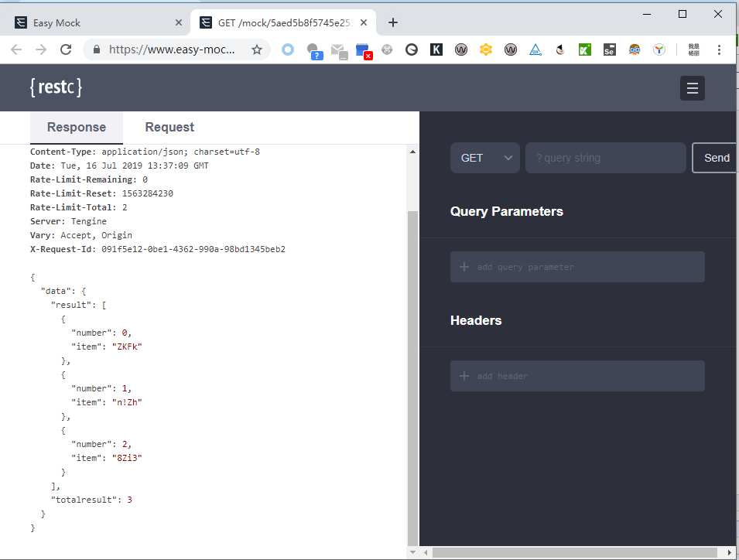
Task: Open the mail envelope extension
Action: (x=339, y=51)
